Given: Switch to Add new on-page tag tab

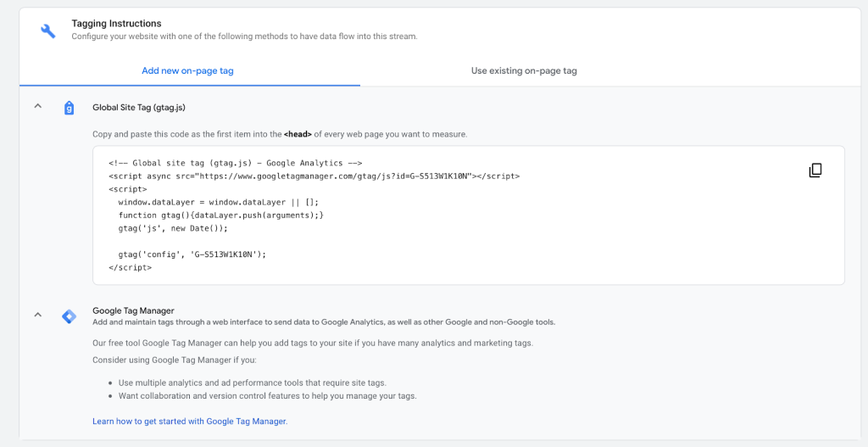Looking at the screenshot, I should click(187, 71).
